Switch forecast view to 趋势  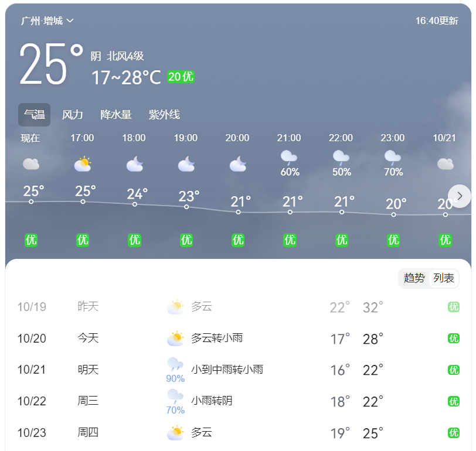pyautogui.click(x=414, y=278)
